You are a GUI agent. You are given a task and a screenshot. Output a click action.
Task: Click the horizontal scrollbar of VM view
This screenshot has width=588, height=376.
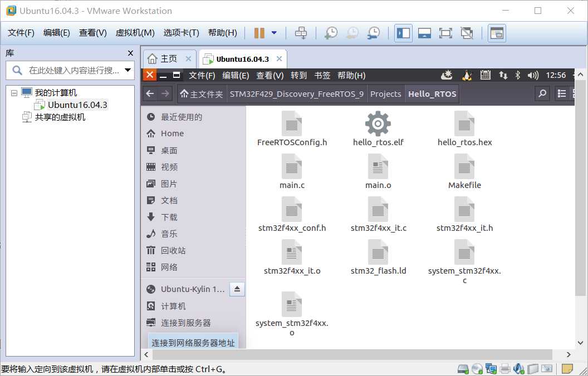[352, 354]
